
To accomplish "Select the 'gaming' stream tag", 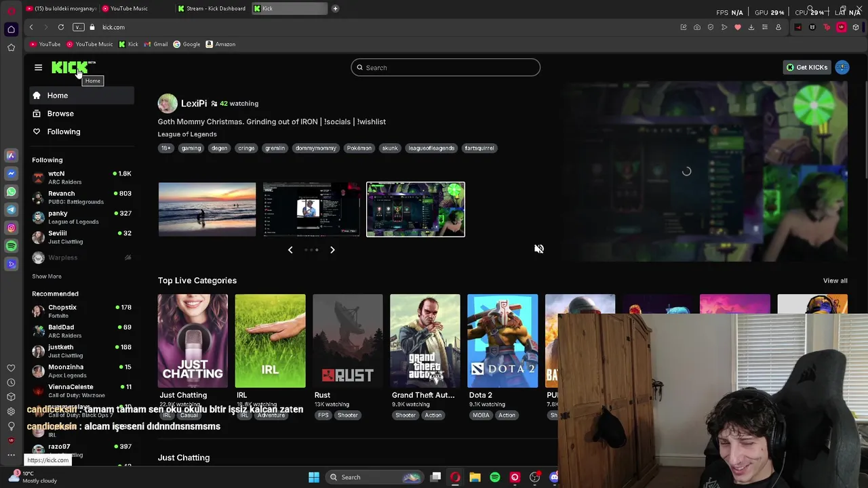I will (x=191, y=148).
